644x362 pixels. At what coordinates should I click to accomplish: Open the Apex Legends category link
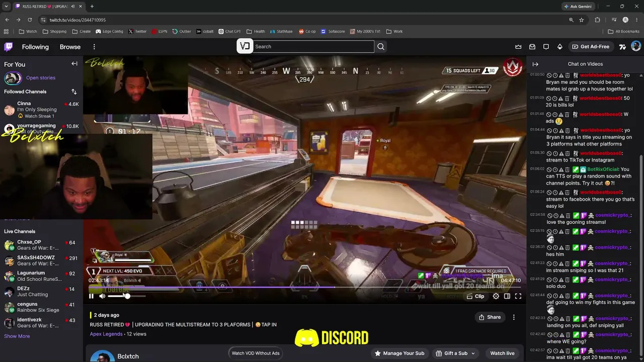tap(106, 334)
